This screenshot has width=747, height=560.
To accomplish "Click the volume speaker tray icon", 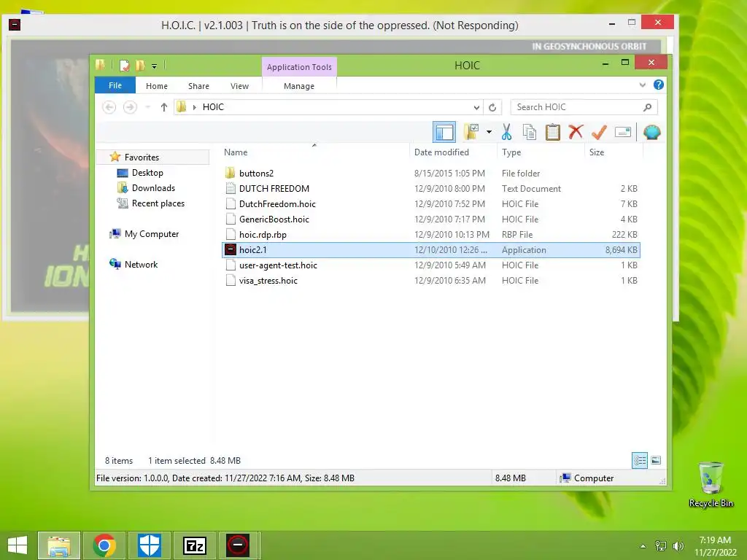I will pyautogui.click(x=678, y=546).
